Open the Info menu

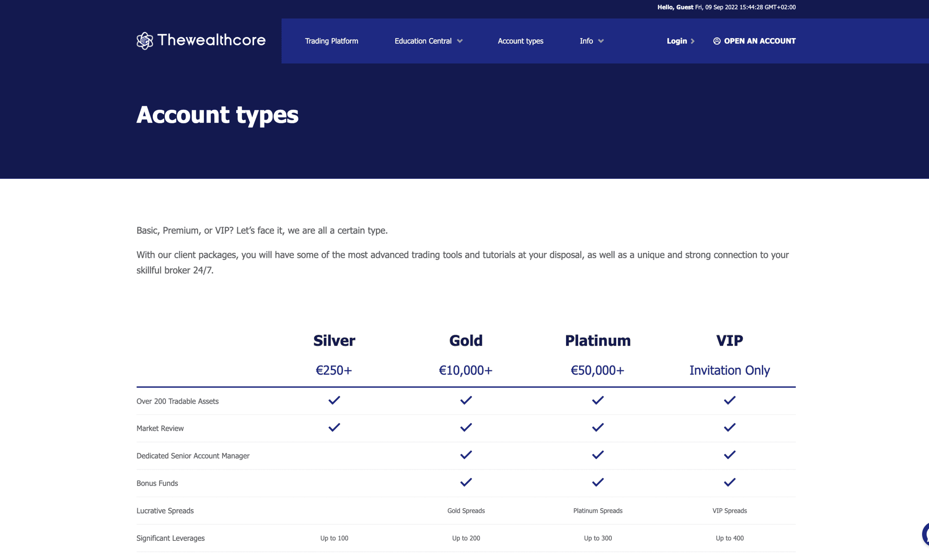click(x=586, y=41)
